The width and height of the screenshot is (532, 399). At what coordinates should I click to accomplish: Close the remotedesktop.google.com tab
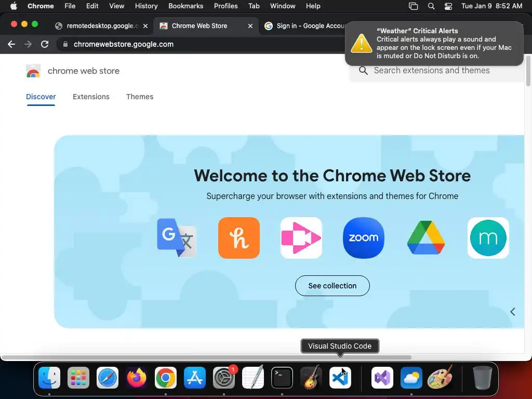(145, 26)
